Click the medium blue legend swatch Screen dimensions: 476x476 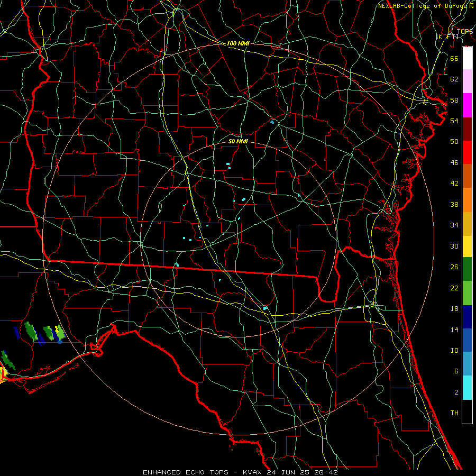tap(467, 340)
